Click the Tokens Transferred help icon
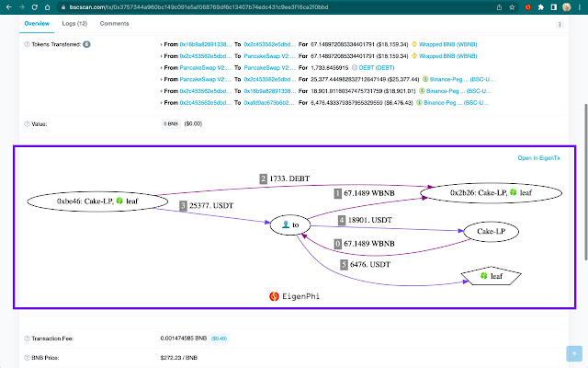The height and width of the screenshot is (368, 588). click(x=27, y=44)
